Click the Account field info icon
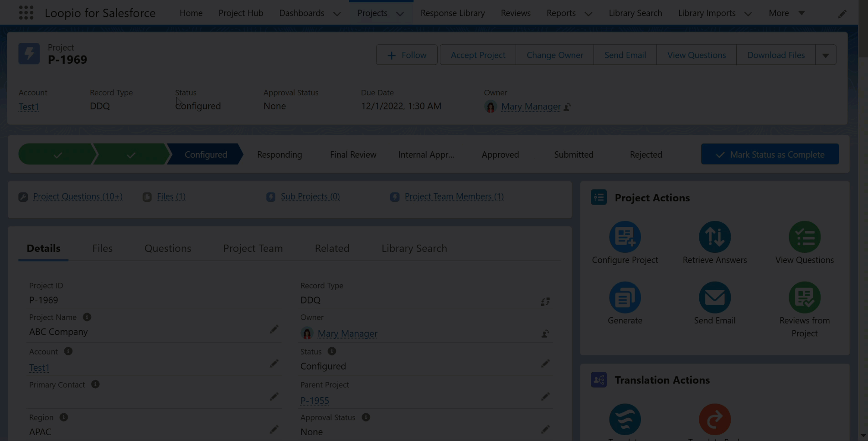This screenshot has width=868, height=441. click(68, 351)
